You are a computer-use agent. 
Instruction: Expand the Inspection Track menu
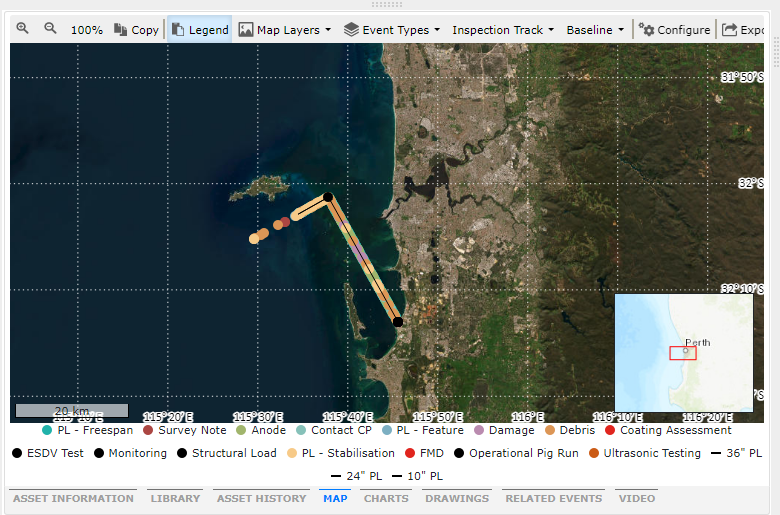point(503,30)
